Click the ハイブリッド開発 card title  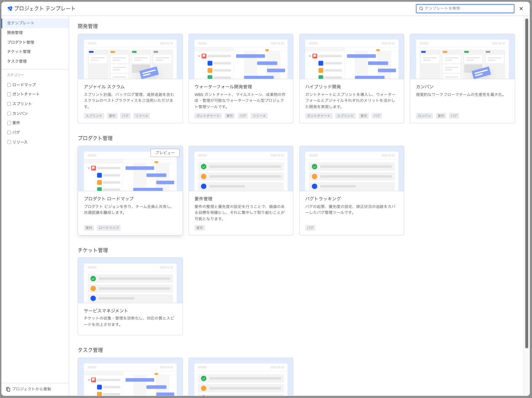click(323, 87)
